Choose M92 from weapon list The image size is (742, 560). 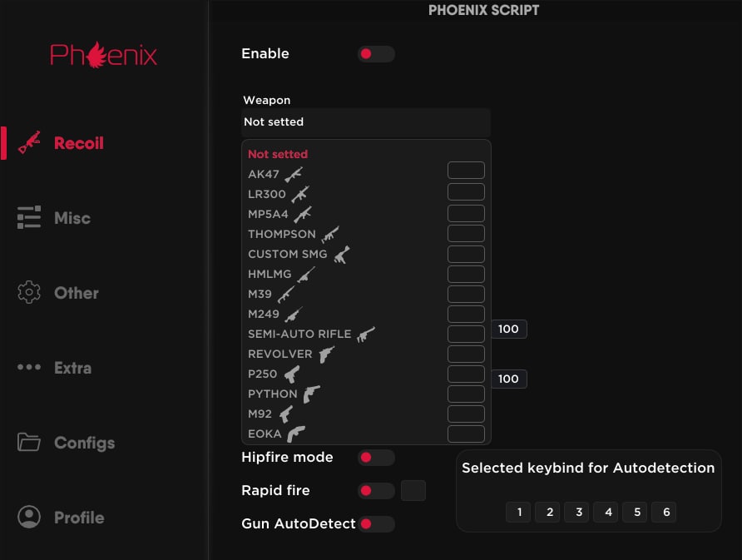[260, 414]
